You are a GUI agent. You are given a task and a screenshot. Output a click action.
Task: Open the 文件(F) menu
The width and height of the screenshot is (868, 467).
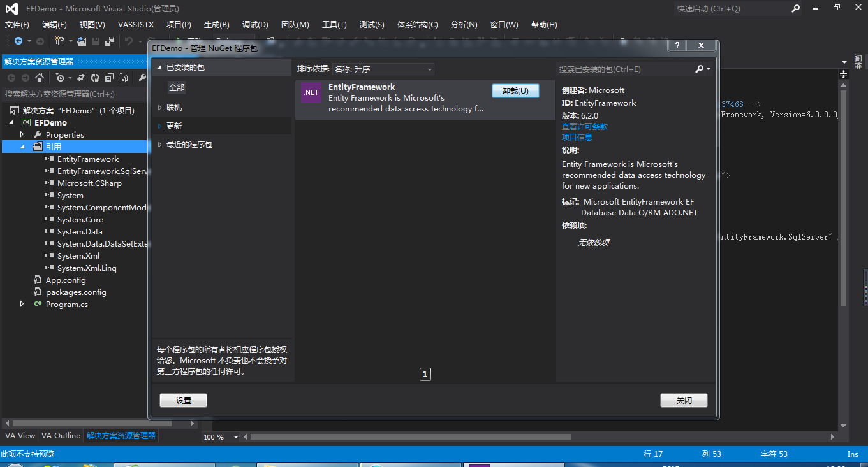point(17,25)
